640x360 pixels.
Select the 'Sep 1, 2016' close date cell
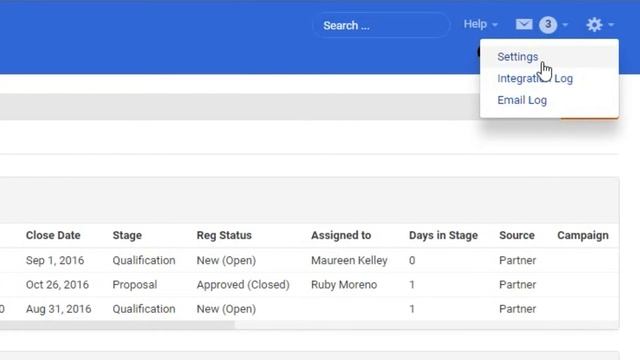point(55,260)
